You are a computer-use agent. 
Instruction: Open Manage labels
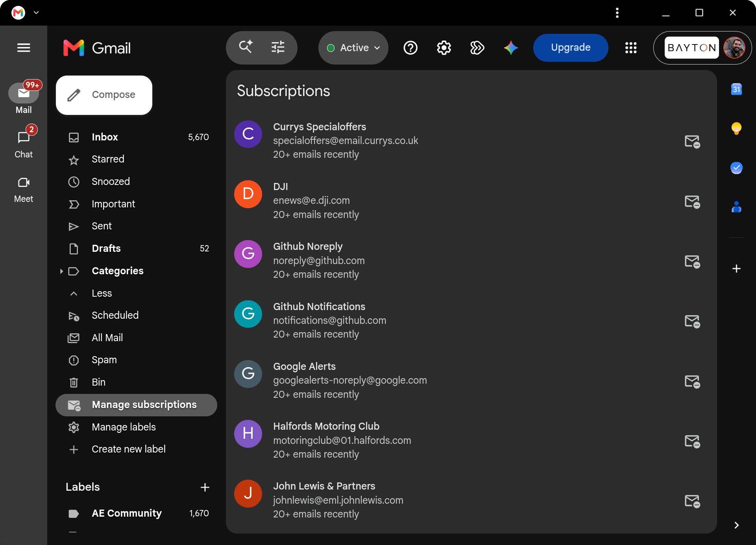pyautogui.click(x=136, y=427)
